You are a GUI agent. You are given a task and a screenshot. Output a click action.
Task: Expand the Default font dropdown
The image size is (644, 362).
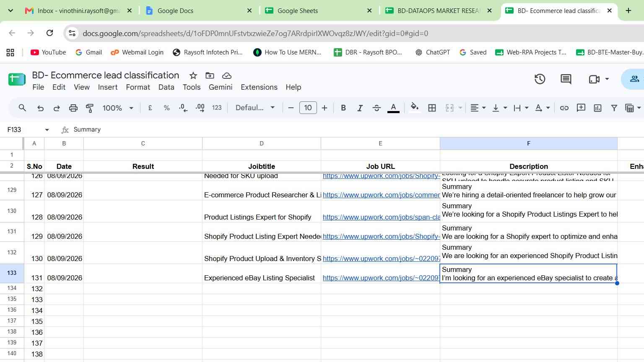point(255,108)
